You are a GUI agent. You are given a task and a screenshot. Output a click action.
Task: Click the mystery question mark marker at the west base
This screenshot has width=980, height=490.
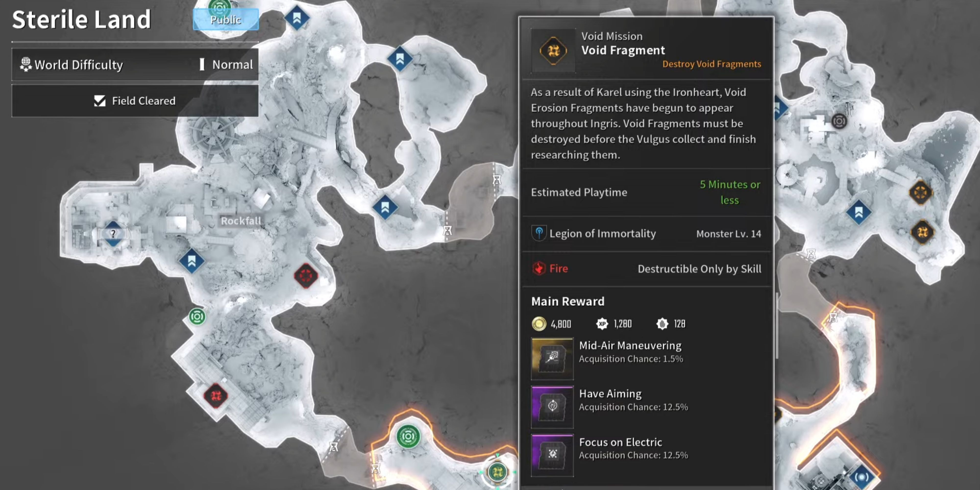pos(113,233)
